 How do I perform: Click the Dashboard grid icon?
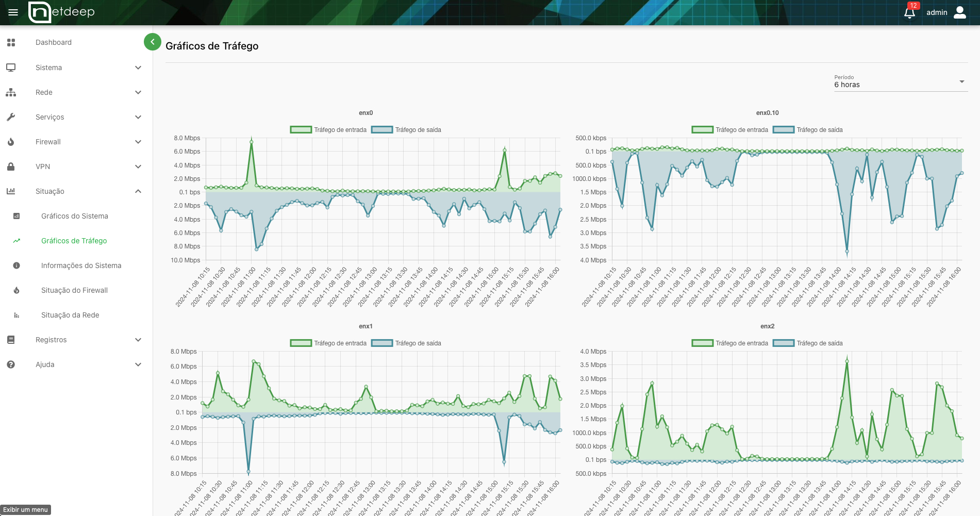click(11, 42)
